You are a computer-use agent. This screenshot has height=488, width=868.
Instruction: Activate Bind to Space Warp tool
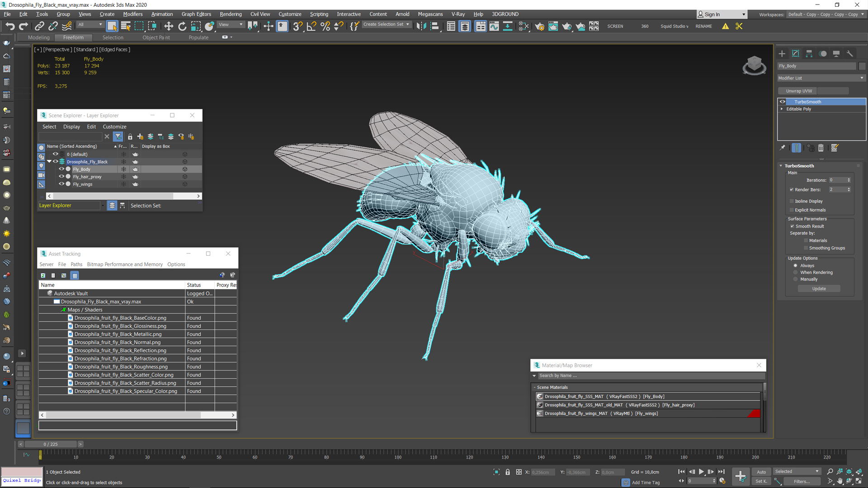pyautogui.click(x=67, y=26)
